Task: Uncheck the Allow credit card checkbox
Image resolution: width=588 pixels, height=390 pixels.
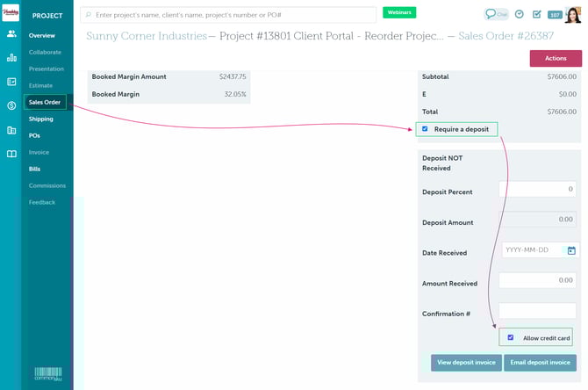Action: pos(511,337)
